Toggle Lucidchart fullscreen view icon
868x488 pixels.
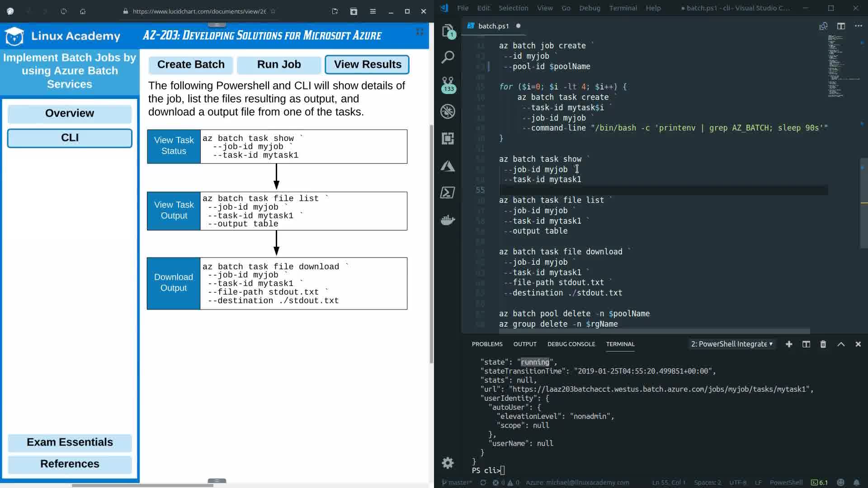click(x=420, y=32)
